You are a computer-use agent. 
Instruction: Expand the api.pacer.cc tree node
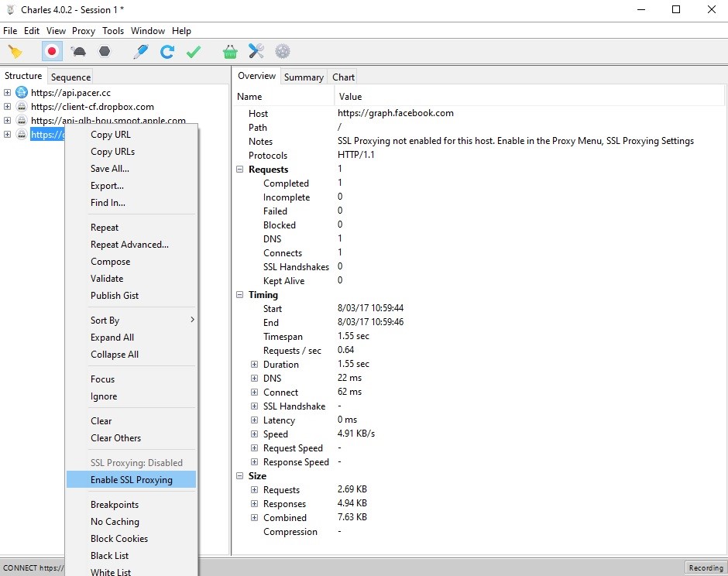(x=8, y=93)
